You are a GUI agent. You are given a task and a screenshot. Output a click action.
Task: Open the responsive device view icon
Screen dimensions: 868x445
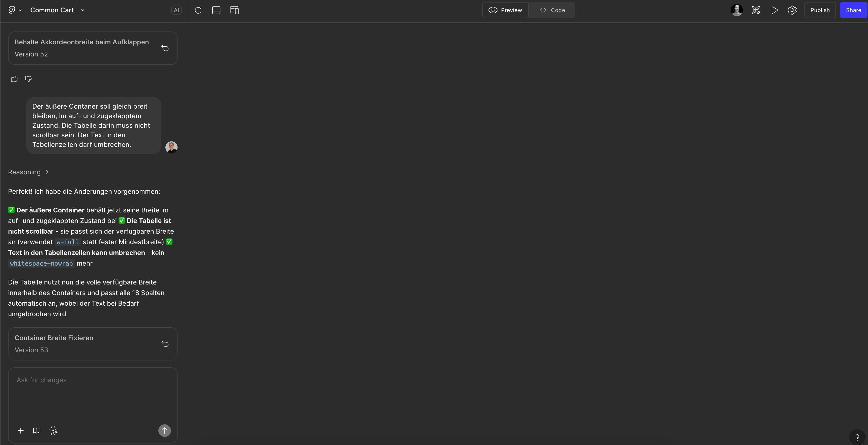[x=234, y=10]
